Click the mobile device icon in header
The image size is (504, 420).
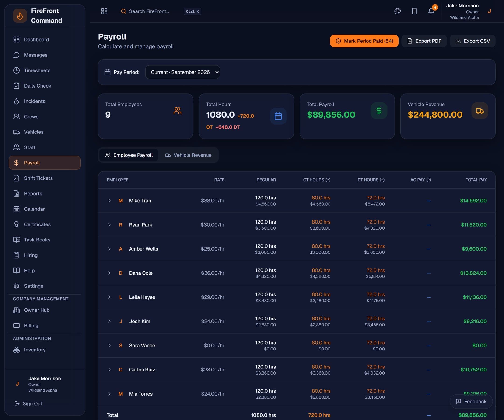(414, 11)
